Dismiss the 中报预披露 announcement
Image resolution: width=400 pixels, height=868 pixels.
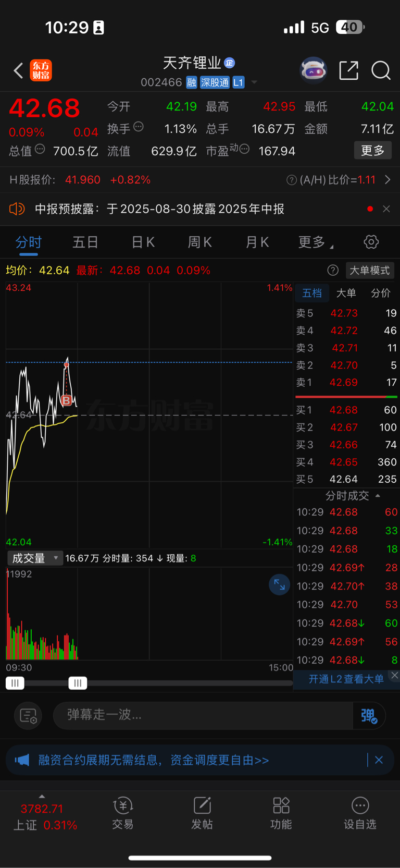(x=386, y=209)
